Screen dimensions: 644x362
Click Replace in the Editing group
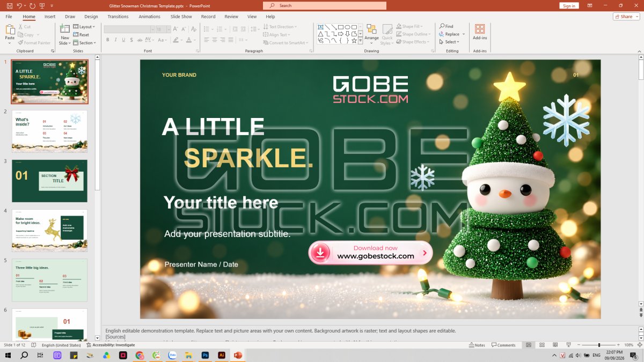tap(450, 34)
